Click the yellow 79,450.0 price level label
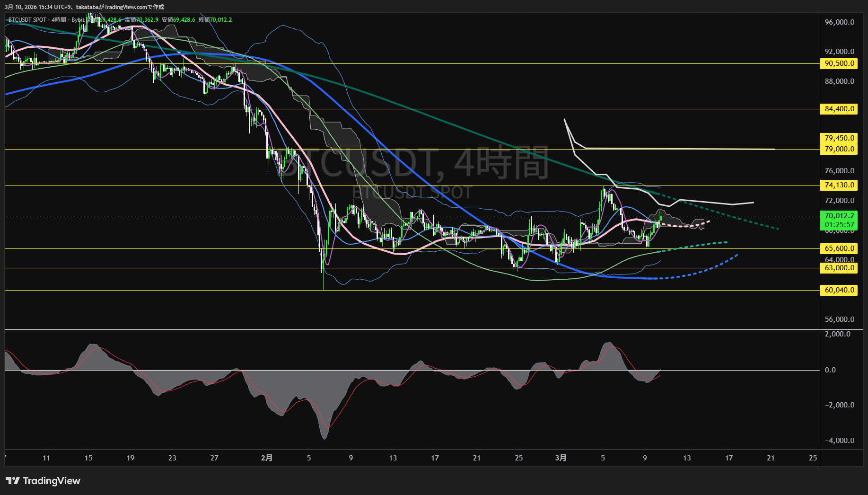 point(839,138)
